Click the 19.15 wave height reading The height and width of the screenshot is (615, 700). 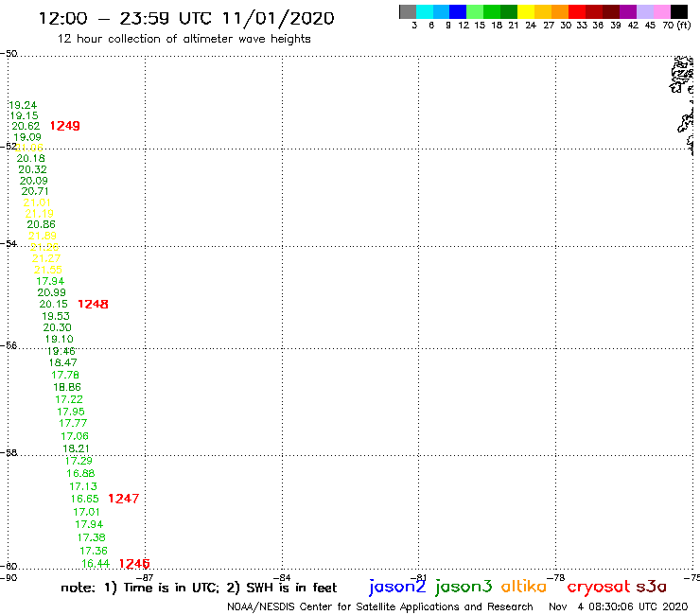(x=24, y=115)
